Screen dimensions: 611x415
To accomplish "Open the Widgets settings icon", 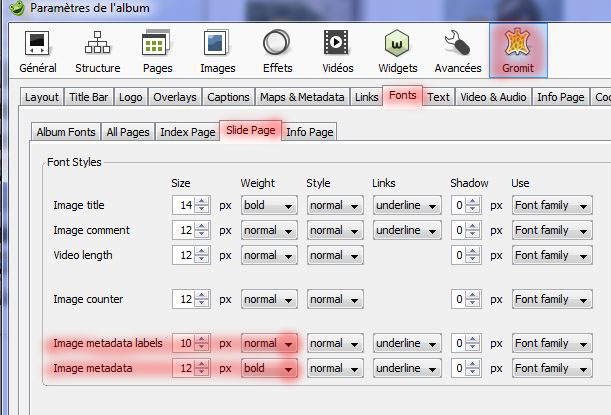I will 398,50.
